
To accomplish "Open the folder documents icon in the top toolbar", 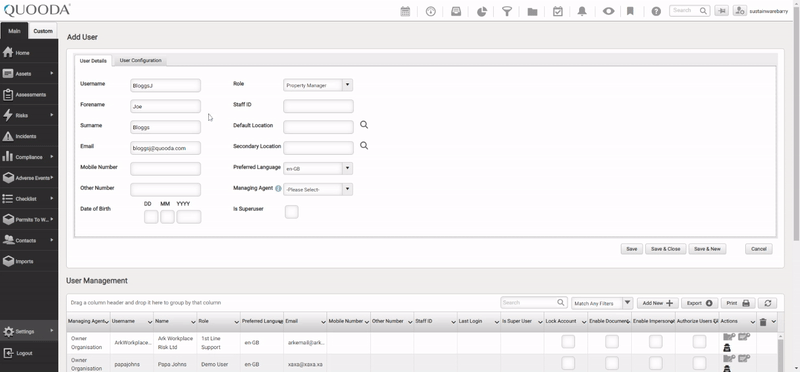I will click(532, 12).
